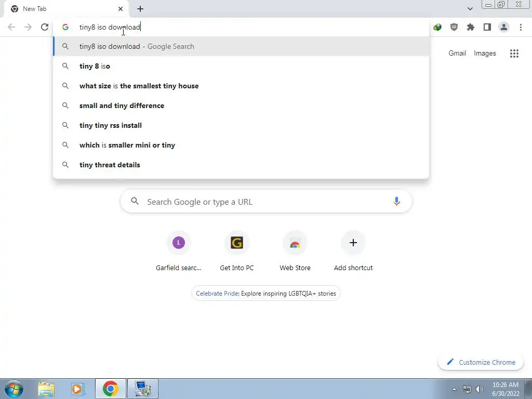532x399 pixels.
Task: Open Chrome's three-dot menu
Action: (521, 27)
